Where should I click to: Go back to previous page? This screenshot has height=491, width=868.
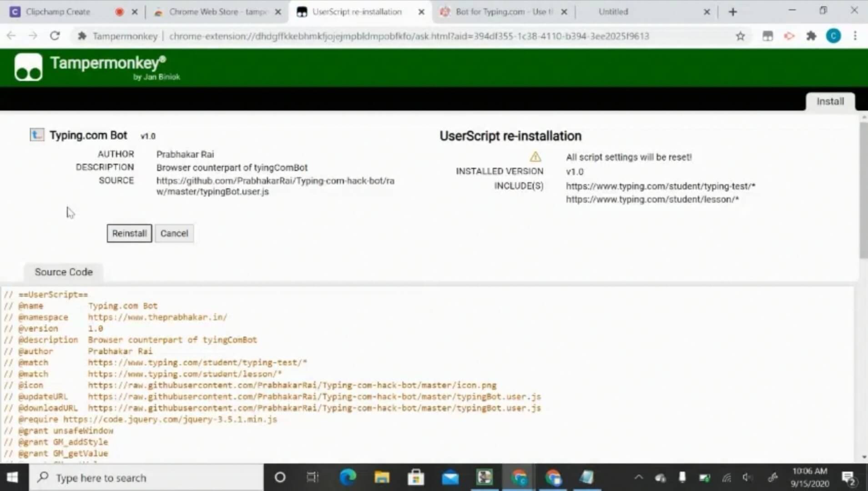11,36
